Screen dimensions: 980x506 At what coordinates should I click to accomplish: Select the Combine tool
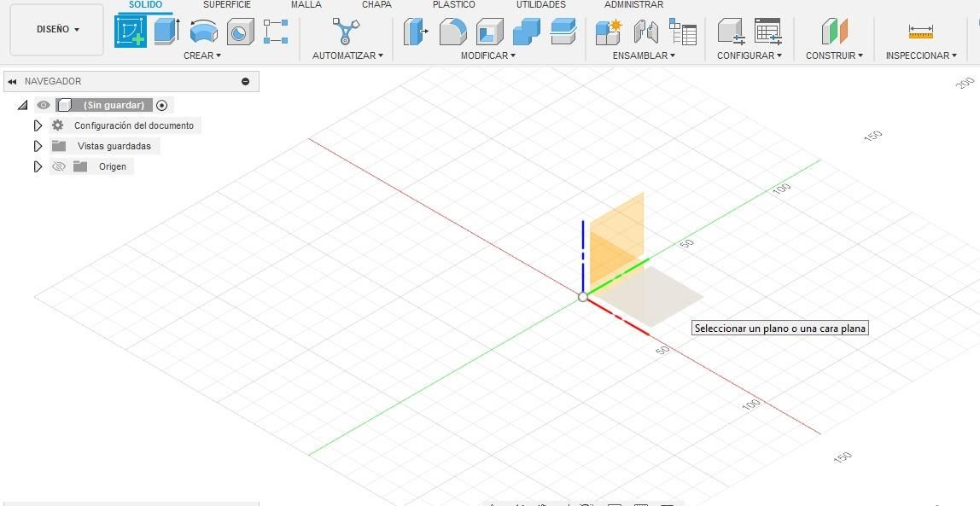pyautogui.click(x=526, y=32)
